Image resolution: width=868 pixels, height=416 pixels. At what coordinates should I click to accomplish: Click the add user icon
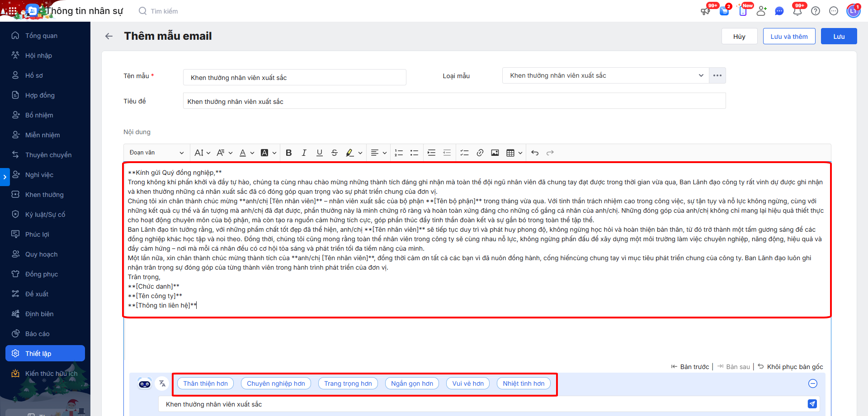coord(761,11)
